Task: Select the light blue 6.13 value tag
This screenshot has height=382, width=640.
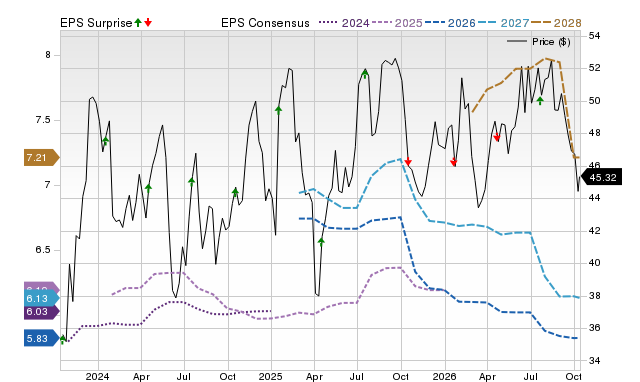Action: [x=42, y=298]
